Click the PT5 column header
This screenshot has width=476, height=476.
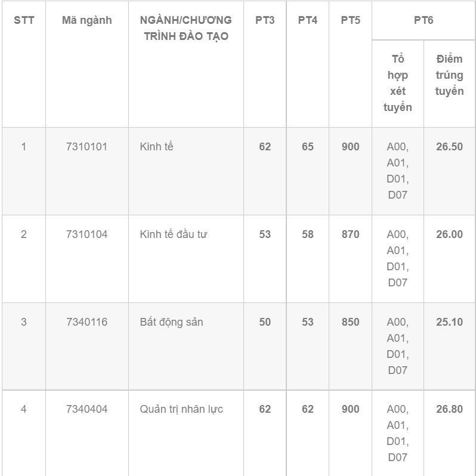point(351,20)
